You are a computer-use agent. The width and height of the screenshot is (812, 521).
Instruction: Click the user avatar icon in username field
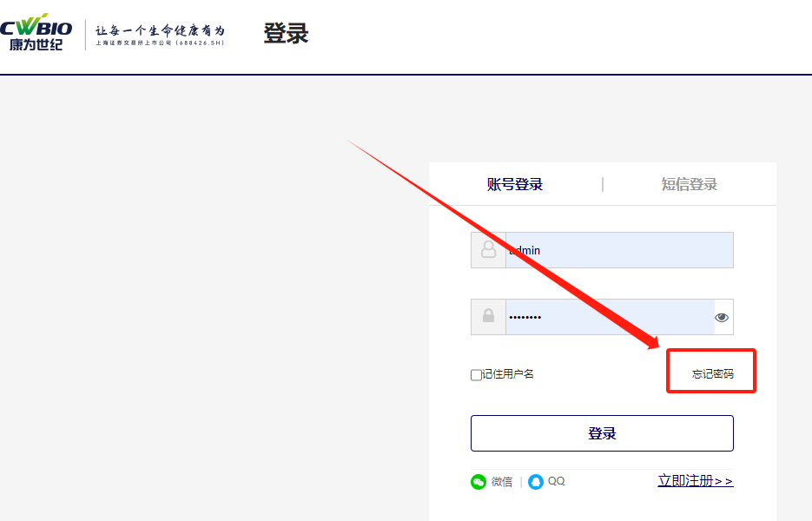(488, 250)
